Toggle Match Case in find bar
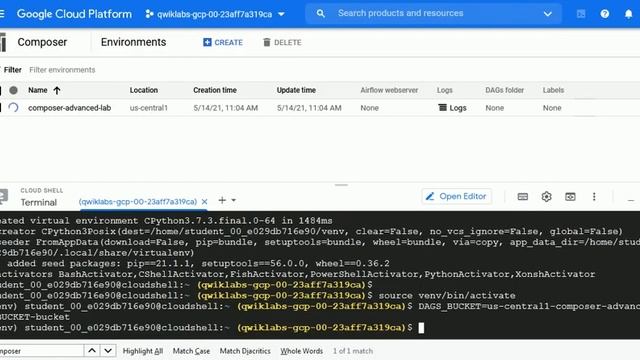The image size is (640, 360). pyautogui.click(x=191, y=351)
